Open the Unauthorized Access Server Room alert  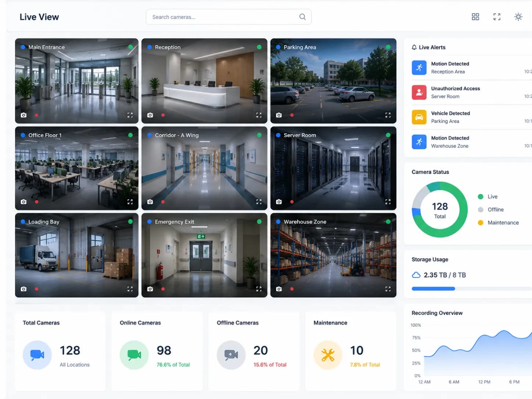pos(472,92)
